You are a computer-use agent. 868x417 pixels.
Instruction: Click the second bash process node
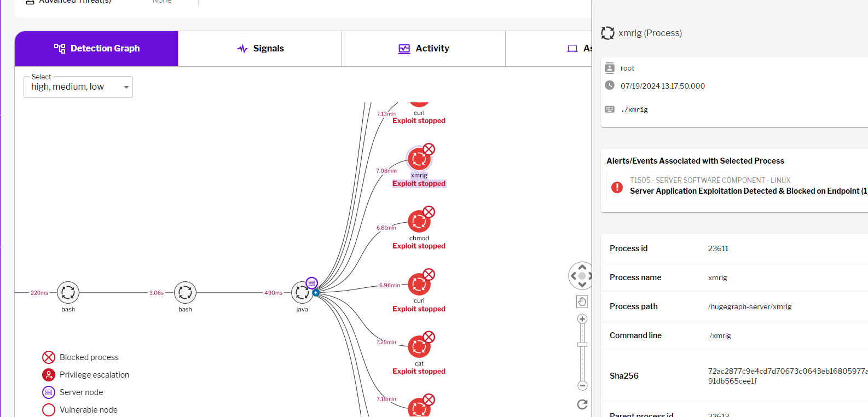tap(185, 293)
